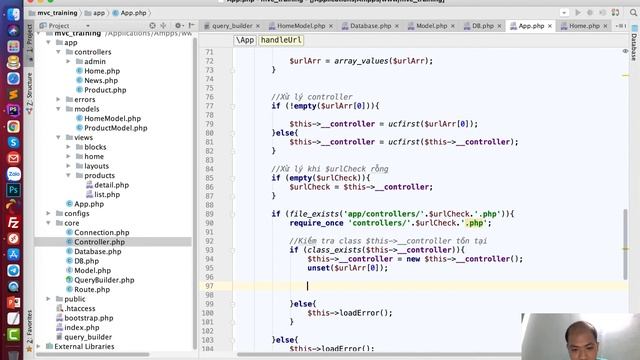Expand the configs folder
This screenshot has width=640, height=360.
(x=49, y=213)
